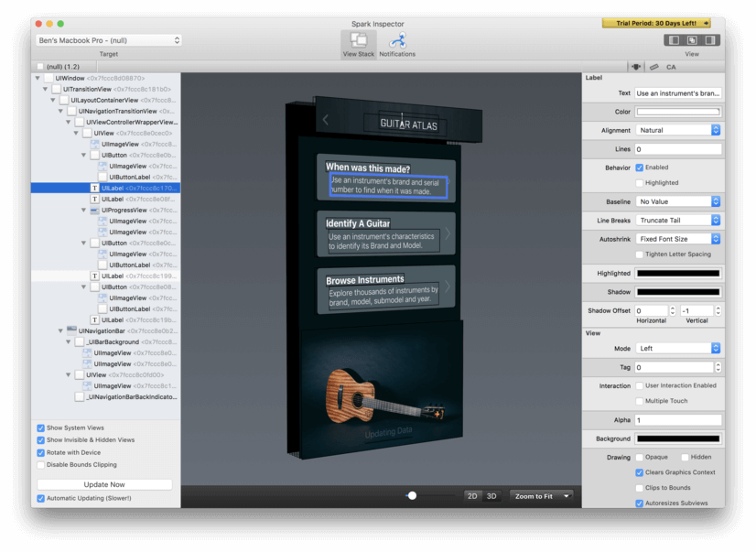
Task: Click the image icon of UIImageView 0x7fccc8c1
Action: tap(87, 386)
